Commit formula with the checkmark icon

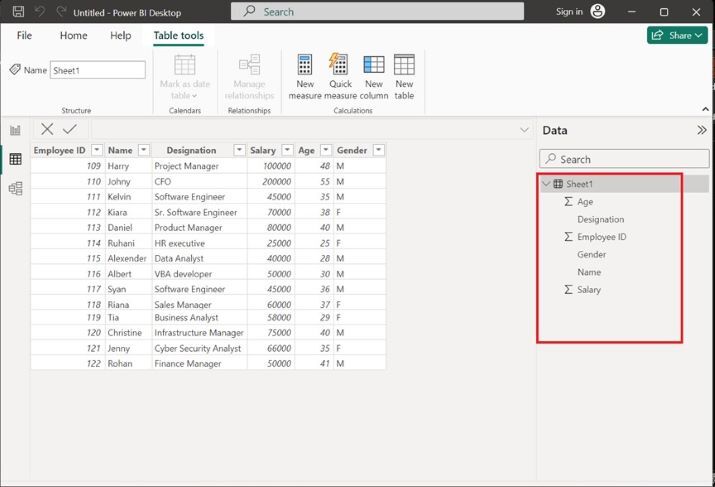click(x=69, y=129)
